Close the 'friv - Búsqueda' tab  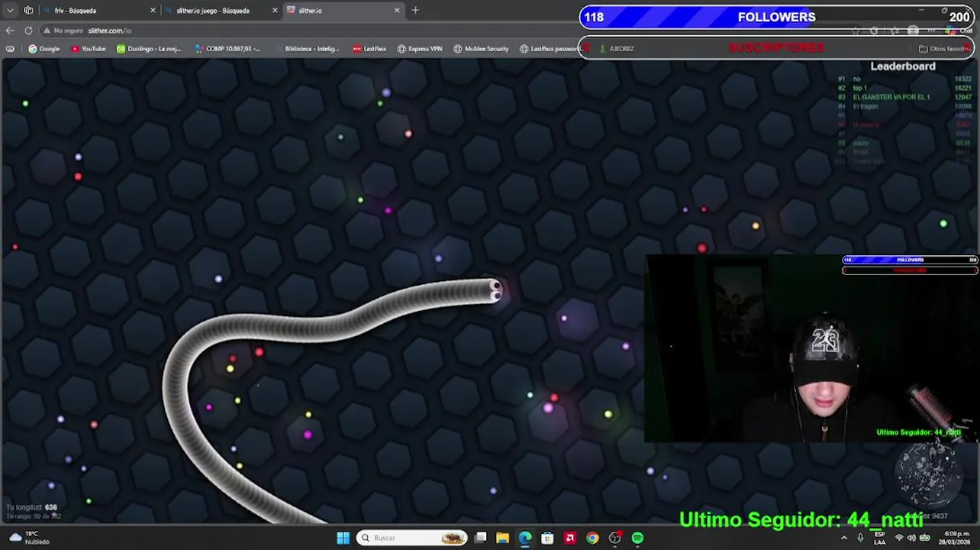point(153,11)
